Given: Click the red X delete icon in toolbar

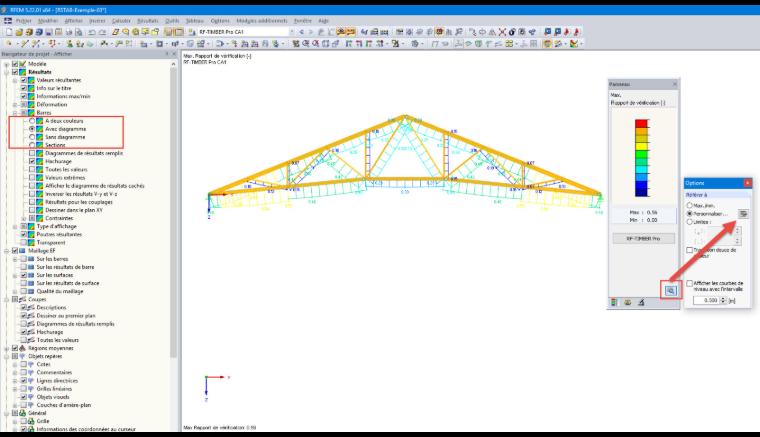Looking at the screenshot, I should click(502, 32).
